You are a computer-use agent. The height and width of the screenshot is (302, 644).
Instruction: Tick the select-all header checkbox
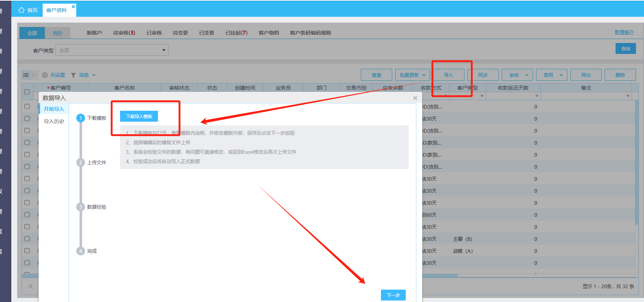coord(27,92)
